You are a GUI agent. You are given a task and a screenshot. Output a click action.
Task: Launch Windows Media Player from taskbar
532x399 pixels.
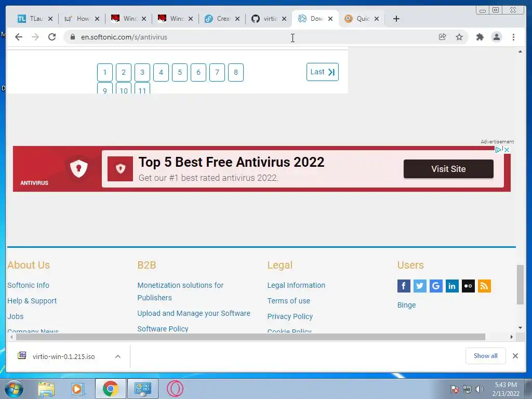click(x=78, y=389)
